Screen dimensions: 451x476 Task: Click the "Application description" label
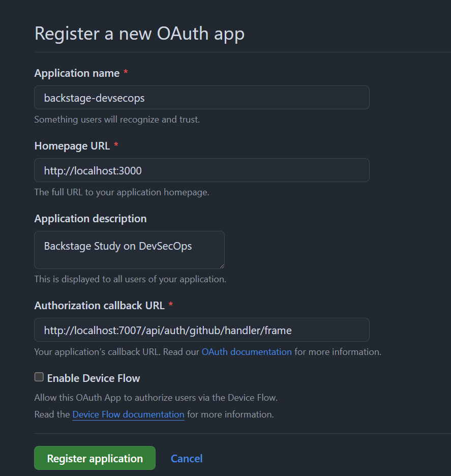[x=91, y=219]
